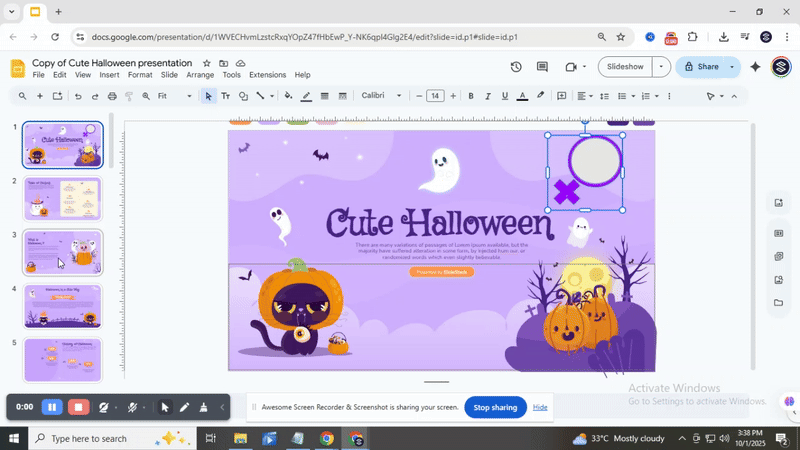800x450 pixels.
Task: Select the Text box tool
Action: [x=225, y=96]
